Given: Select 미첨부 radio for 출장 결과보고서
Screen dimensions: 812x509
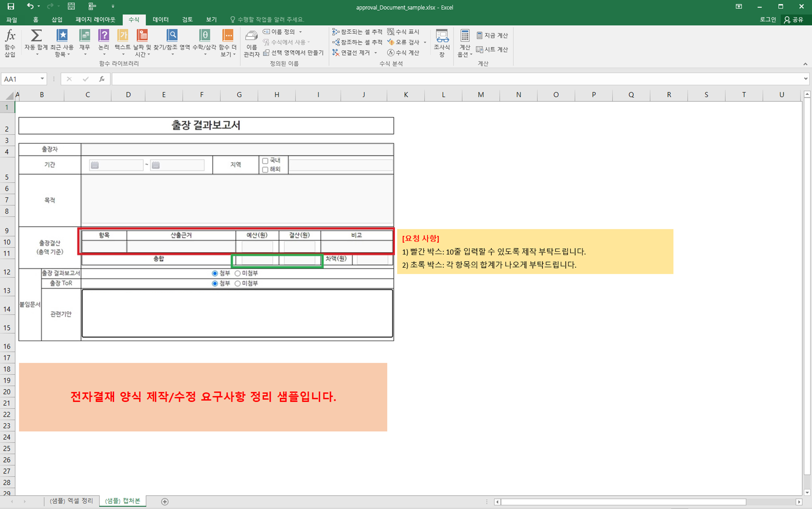Looking at the screenshot, I should tap(238, 274).
